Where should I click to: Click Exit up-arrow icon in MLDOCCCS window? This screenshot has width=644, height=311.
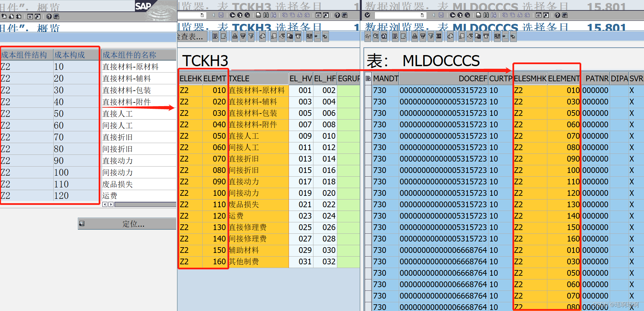(460, 15)
